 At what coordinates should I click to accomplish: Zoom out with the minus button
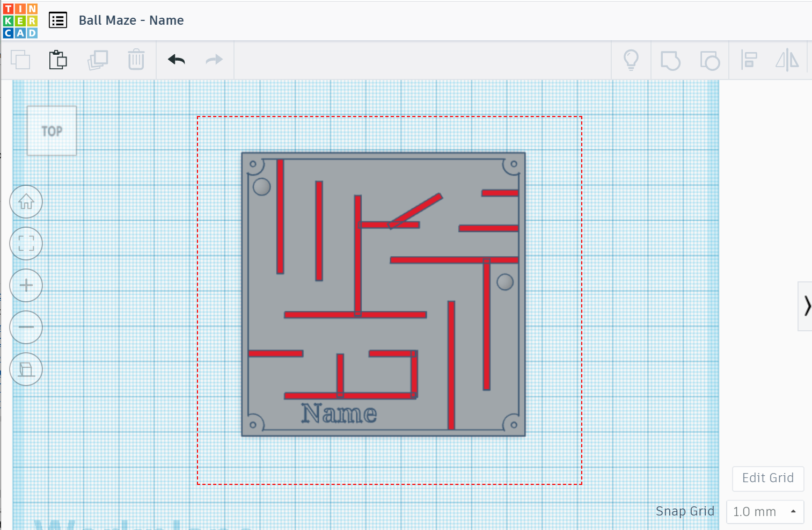click(x=26, y=327)
